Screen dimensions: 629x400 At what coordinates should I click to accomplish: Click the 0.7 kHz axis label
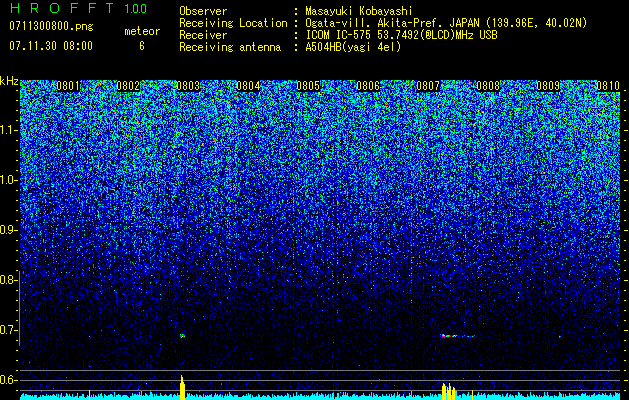click(8, 330)
